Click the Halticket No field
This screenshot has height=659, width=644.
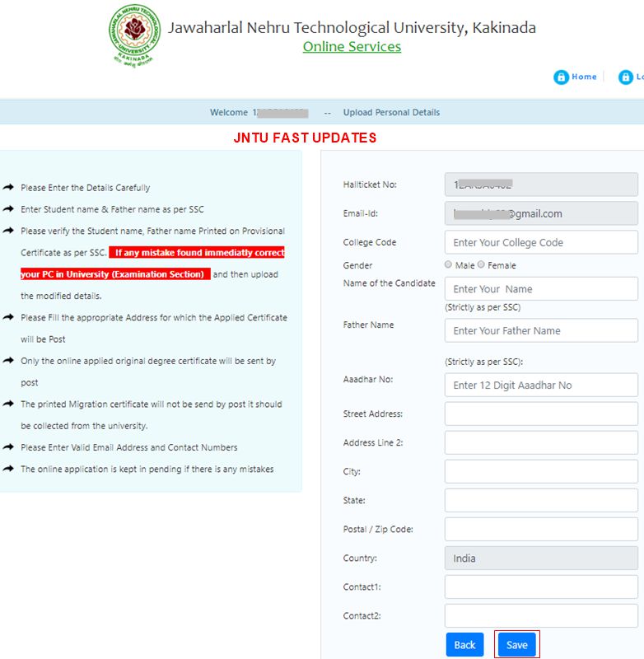click(541, 185)
